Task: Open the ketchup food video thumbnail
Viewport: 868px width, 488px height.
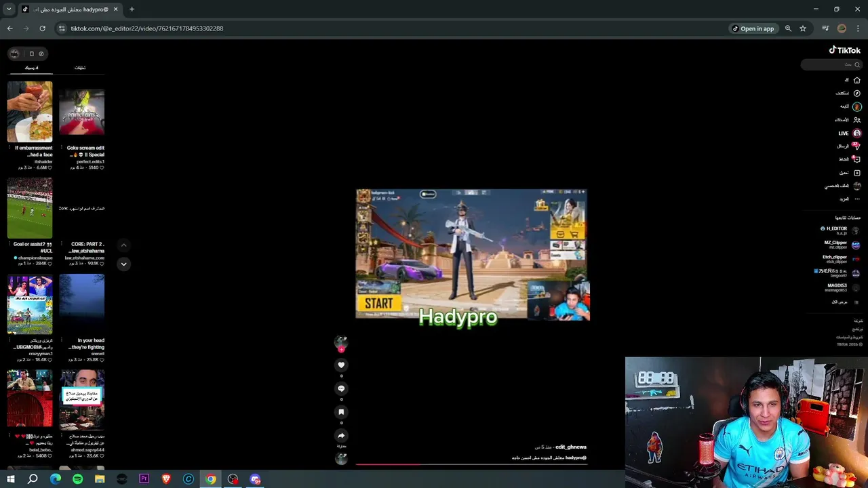Action: coord(30,112)
